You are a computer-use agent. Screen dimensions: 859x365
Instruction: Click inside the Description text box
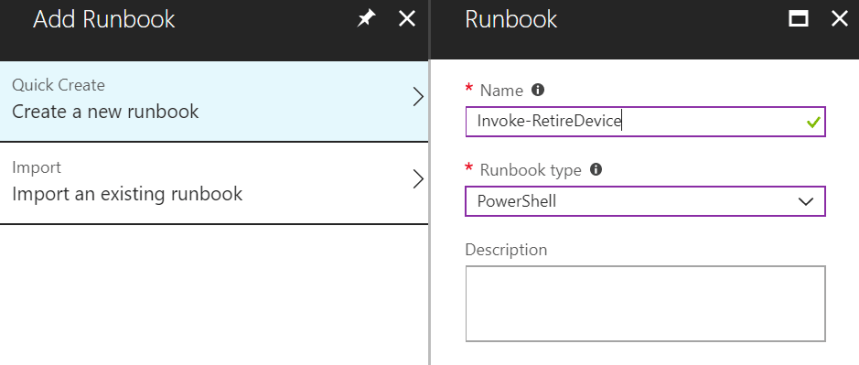[645, 304]
